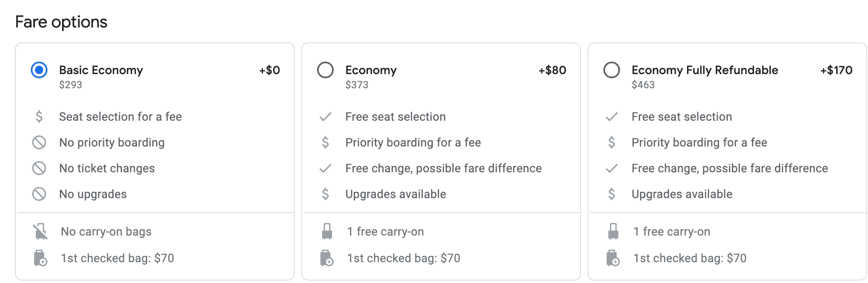Viewport: 868px width, 283px height.
Task: Click the $373 Economy fare price
Action: tap(357, 85)
